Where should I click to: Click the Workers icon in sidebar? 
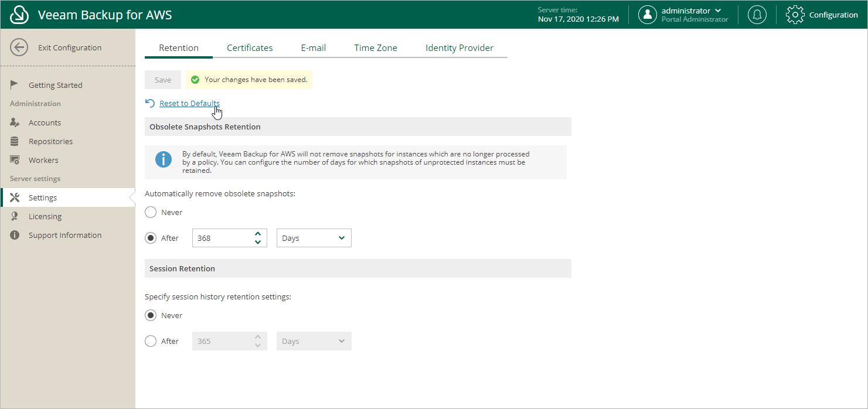(x=15, y=160)
